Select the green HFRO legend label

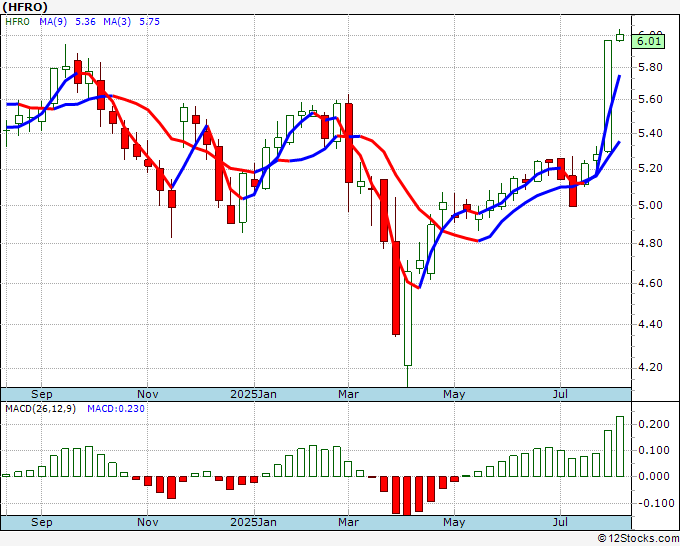tap(17, 22)
